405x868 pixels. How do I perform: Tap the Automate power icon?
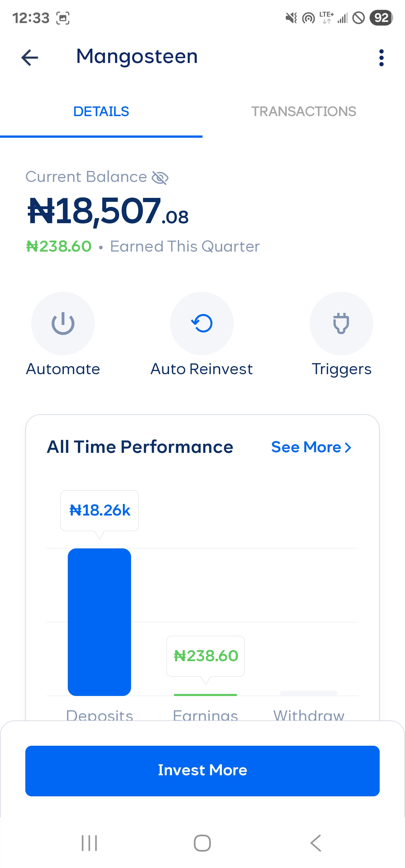point(63,324)
